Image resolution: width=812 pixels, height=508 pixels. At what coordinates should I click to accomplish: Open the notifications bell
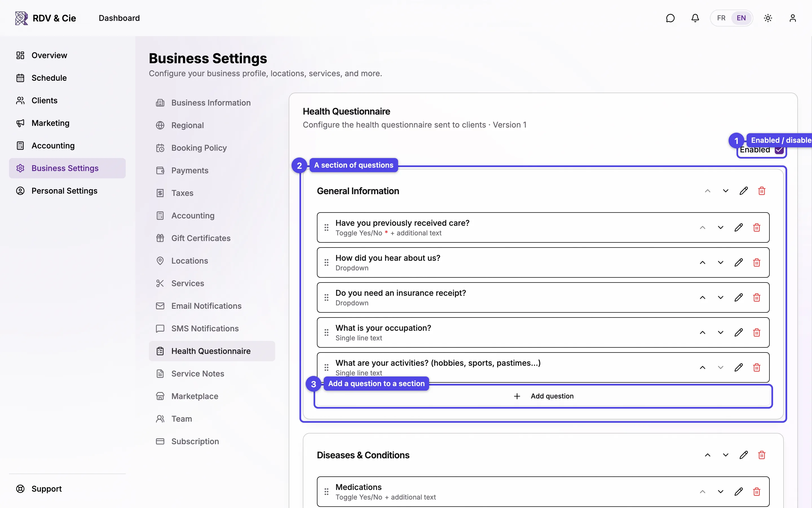tap(695, 18)
